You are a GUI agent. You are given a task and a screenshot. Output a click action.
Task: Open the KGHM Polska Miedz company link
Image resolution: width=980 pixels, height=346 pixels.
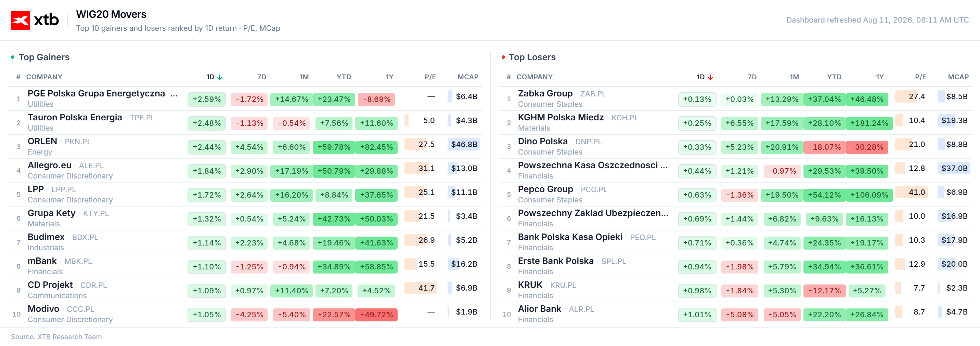coord(560,118)
